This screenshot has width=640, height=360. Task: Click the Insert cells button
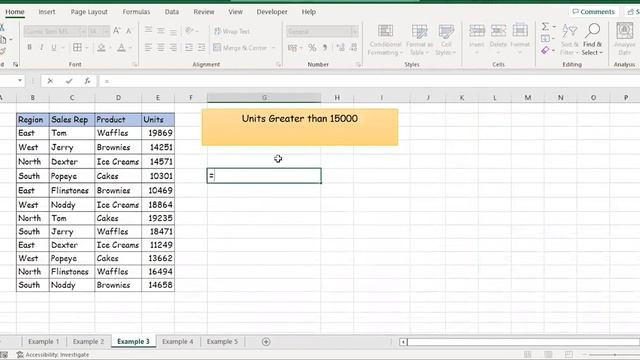point(476,38)
